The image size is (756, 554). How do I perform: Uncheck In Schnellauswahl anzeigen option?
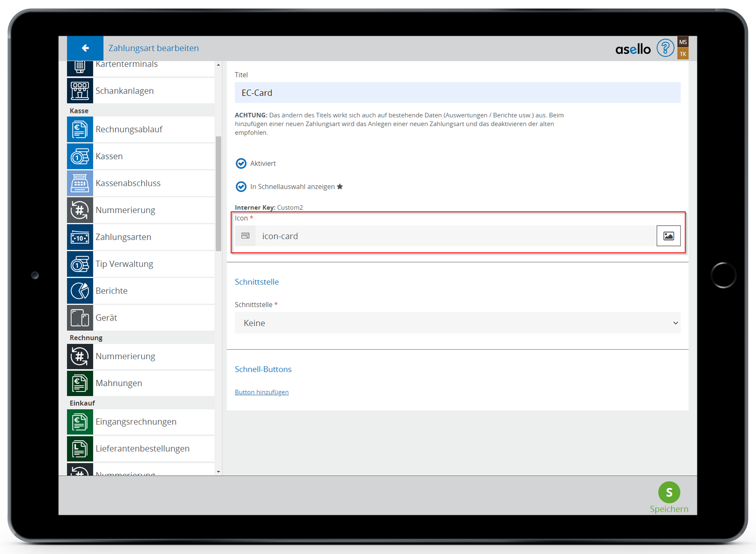click(241, 187)
